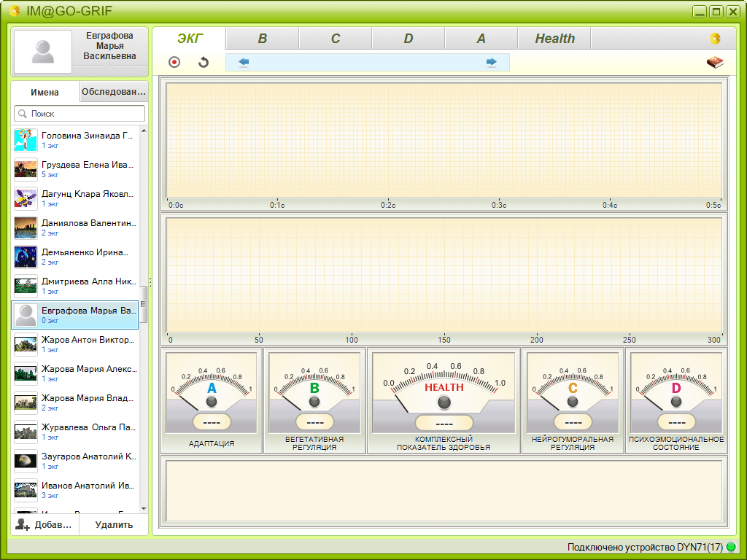Select patient Головина Зинаида Г...

tap(75, 140)
